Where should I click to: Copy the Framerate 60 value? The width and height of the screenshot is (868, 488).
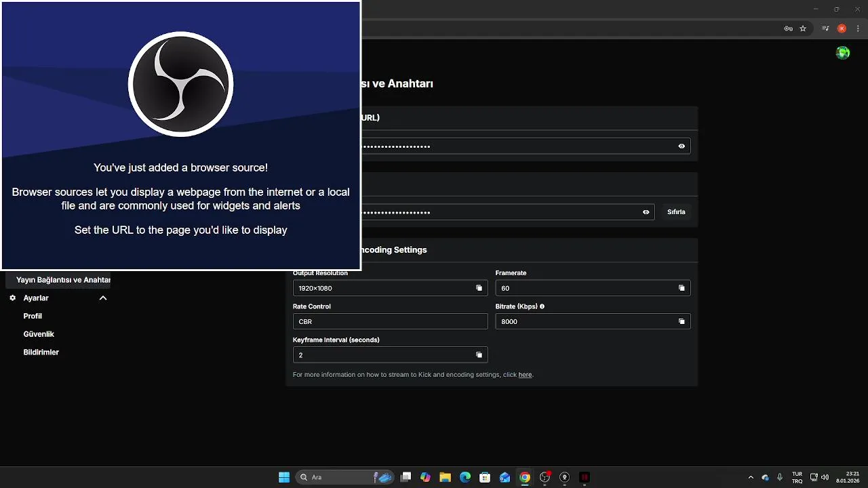(682, 288)
